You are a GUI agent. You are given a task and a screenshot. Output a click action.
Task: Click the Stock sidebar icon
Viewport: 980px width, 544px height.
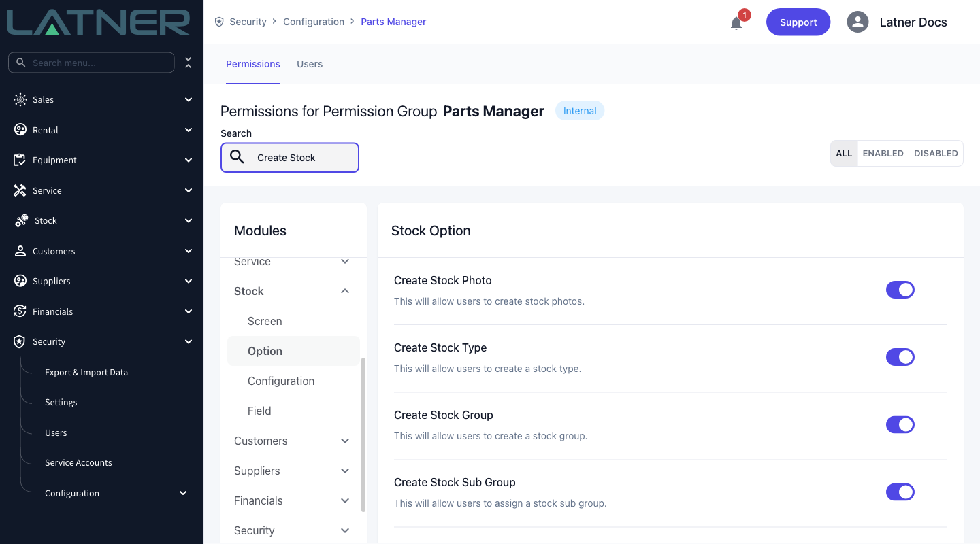click(x=21, y=220)
